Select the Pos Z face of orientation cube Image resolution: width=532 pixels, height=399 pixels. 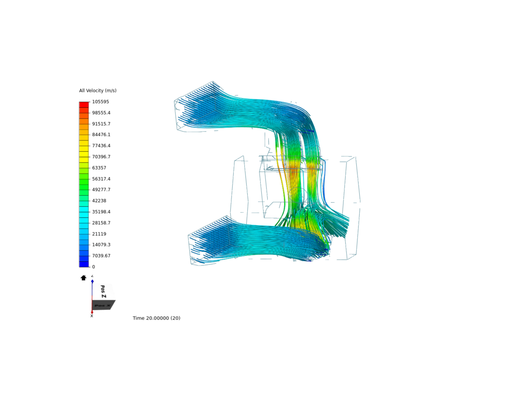pyautogui.click(x=103, y=291)
